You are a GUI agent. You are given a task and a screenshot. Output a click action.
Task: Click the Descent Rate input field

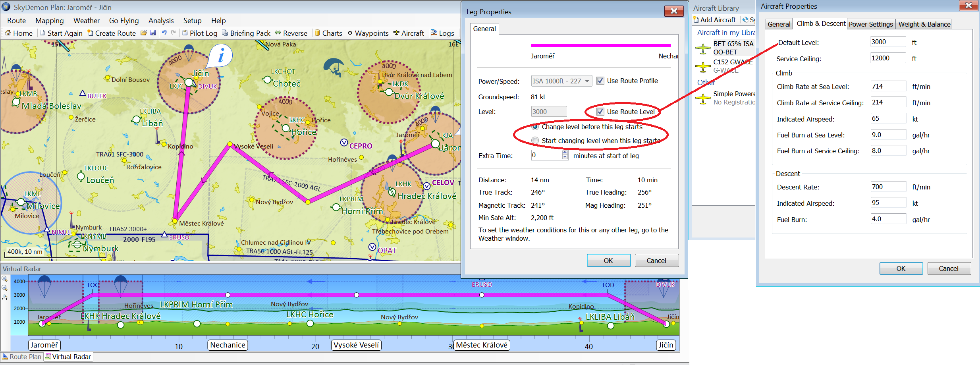889,187
